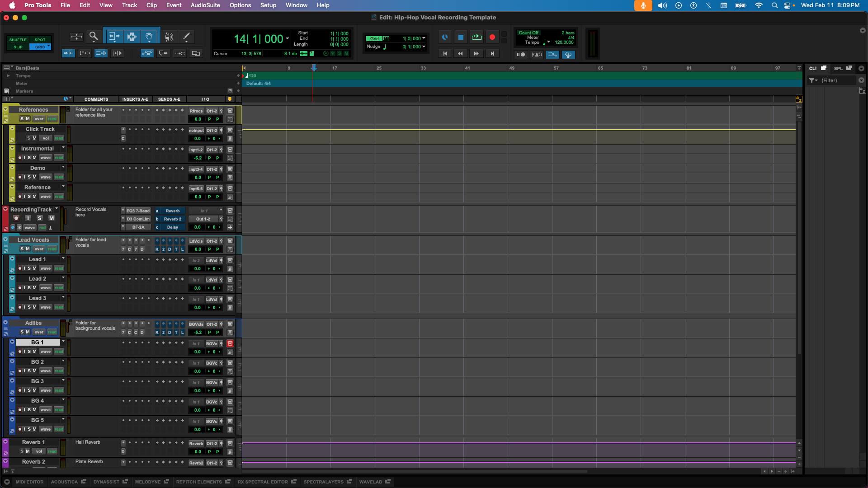Screen dimensions: 868x488
Task: Click the Record button in the transport
Action: [492, 37]
